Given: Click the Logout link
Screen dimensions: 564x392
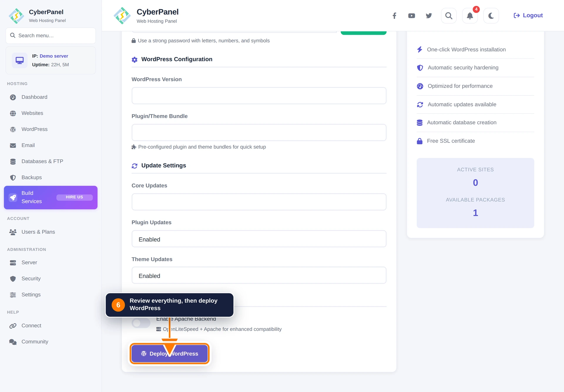Looking at the screenshot, I should pos(528,16).
